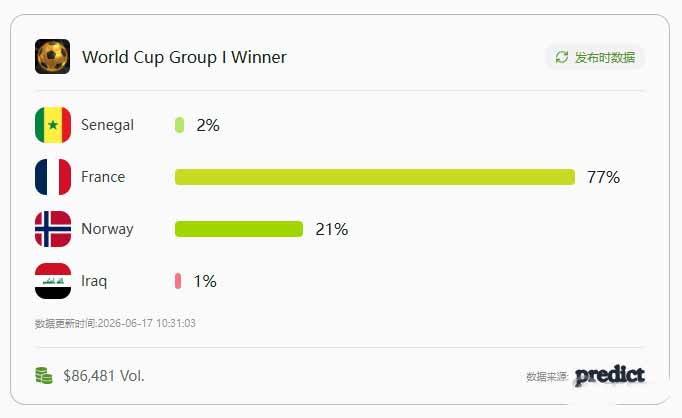Click the 发布时数据 button
Screen dimensions: 682x418
595,57
